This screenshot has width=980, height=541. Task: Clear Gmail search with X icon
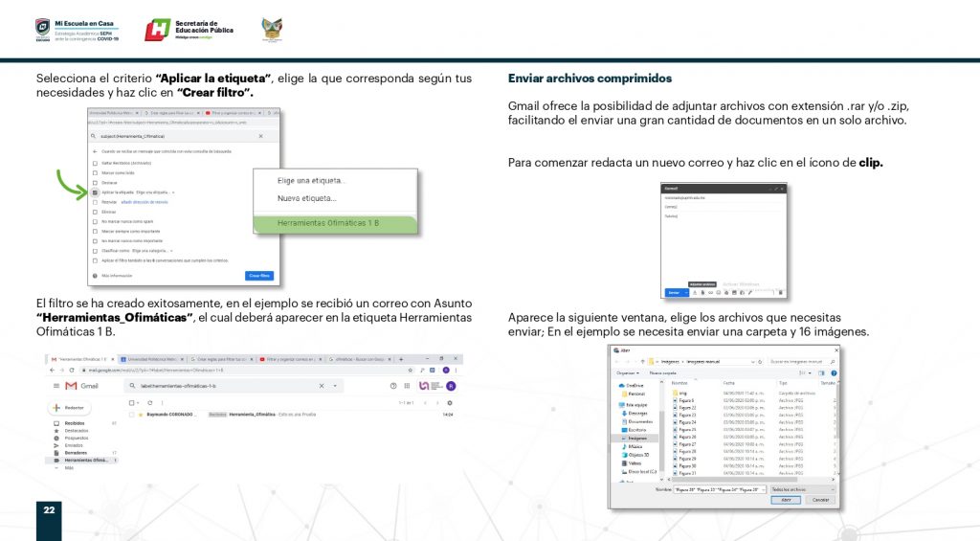[322, 386]
